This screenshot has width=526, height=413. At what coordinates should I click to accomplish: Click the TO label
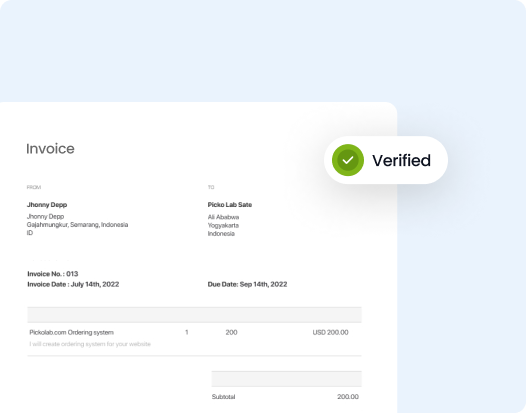tap(211, 187)
